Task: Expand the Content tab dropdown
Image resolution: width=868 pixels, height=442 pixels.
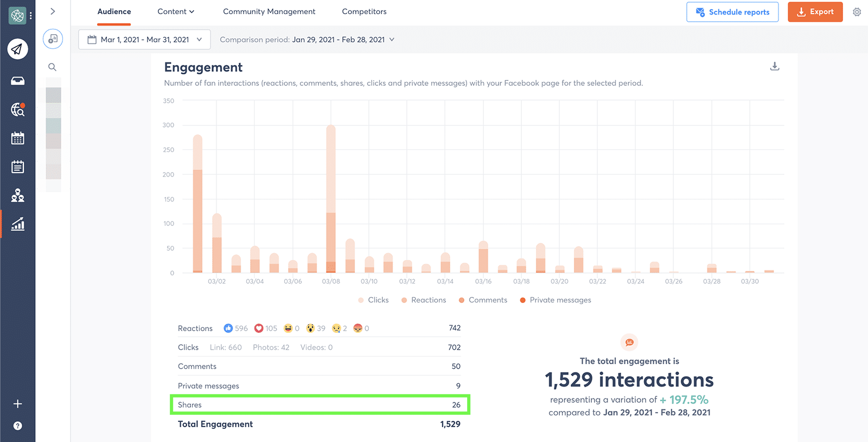Action: point(175,11)
